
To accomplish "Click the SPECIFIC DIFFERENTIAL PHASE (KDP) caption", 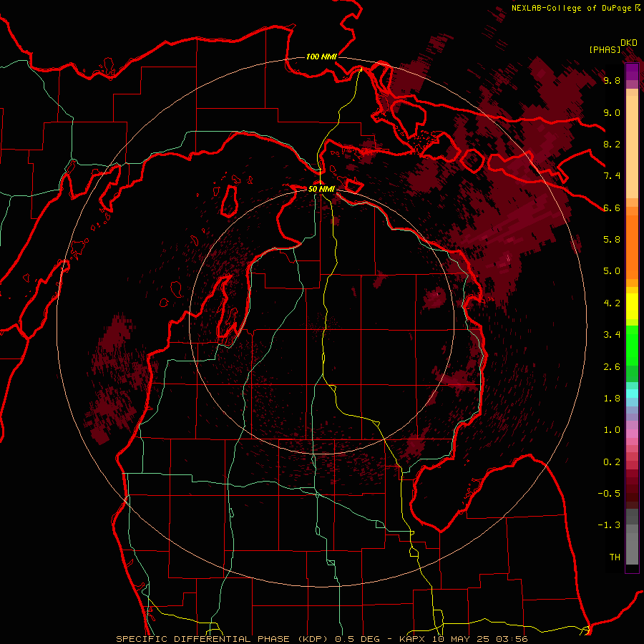I will tap(221, 639).
